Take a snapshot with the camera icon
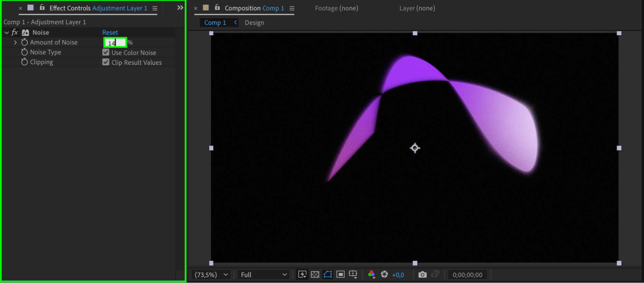 pyautogui.click(x=422, y=275)
